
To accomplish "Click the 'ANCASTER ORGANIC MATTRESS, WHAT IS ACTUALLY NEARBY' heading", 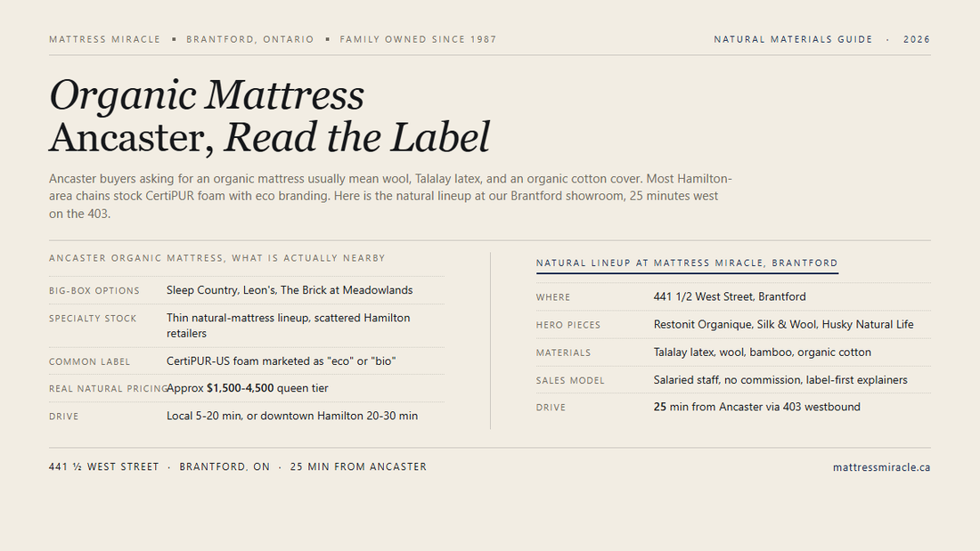I will coord(216,258).
